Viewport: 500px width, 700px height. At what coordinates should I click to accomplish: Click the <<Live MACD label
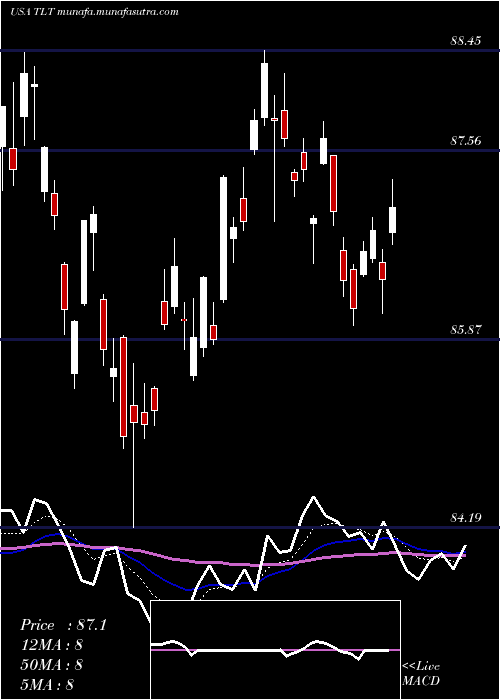pos(421,673)
